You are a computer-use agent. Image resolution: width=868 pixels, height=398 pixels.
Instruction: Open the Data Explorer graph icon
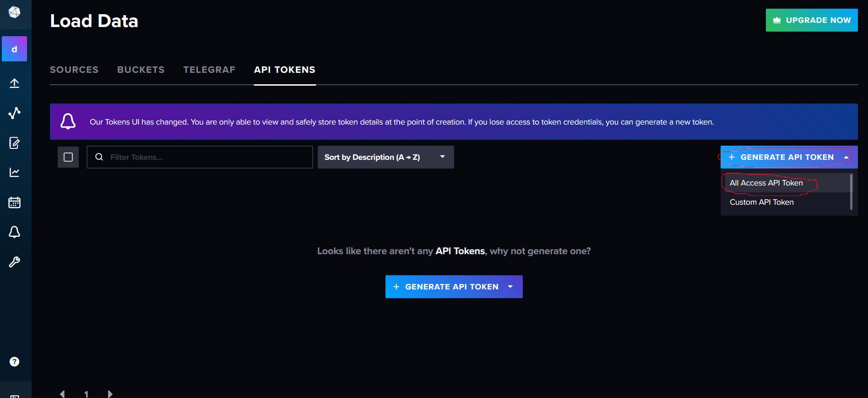(15, 113)
